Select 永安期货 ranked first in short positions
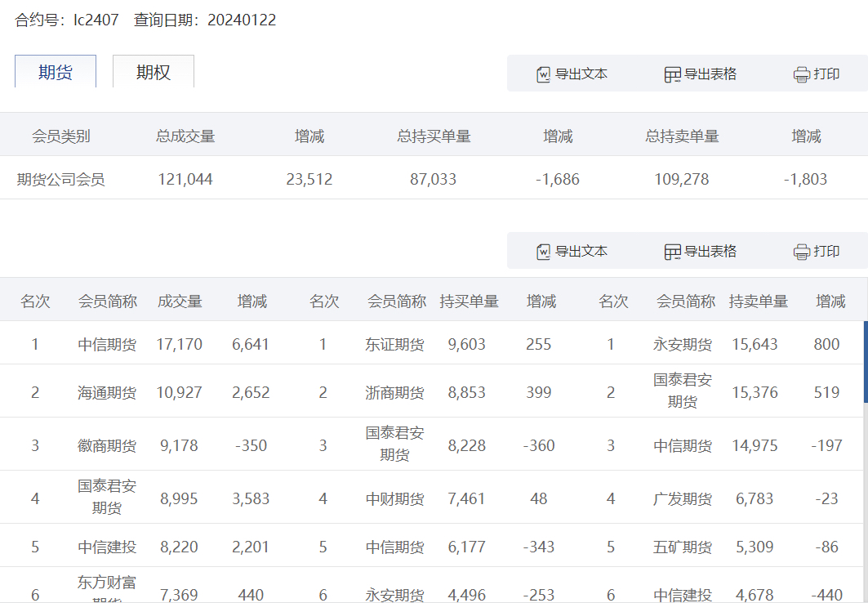The image size is (868, 603). coord(683,345)
